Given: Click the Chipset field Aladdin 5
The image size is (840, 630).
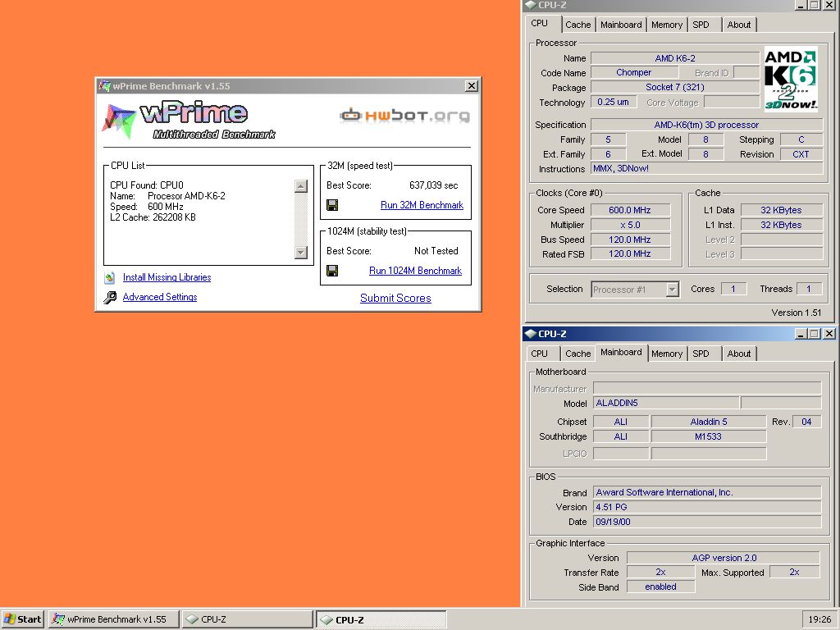Looking at the screenshot, I should click(708, 422).
